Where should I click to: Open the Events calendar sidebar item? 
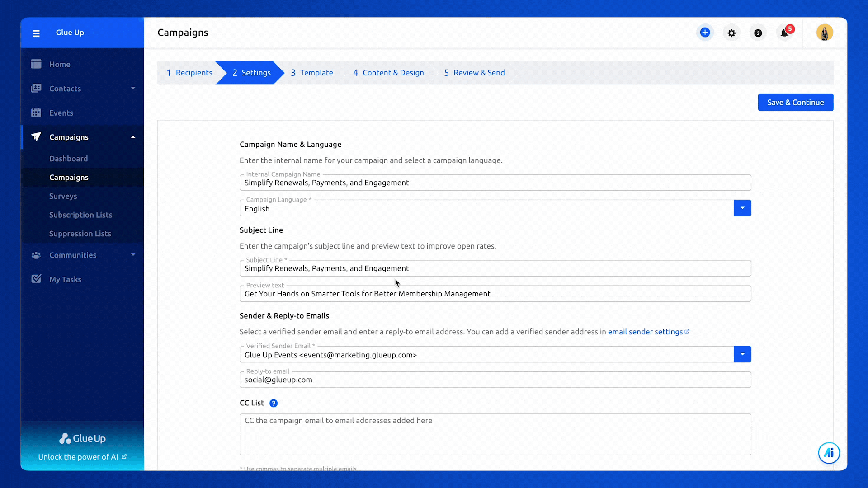point(61,113)
